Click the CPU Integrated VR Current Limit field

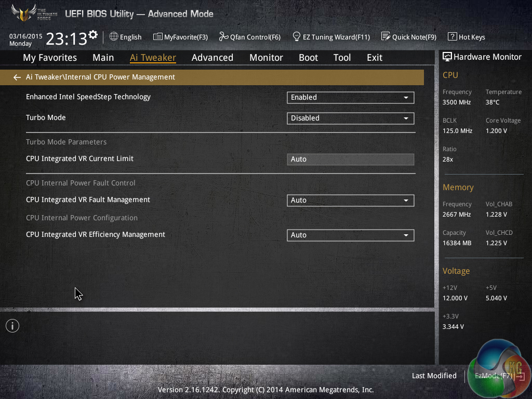(350, 159)
